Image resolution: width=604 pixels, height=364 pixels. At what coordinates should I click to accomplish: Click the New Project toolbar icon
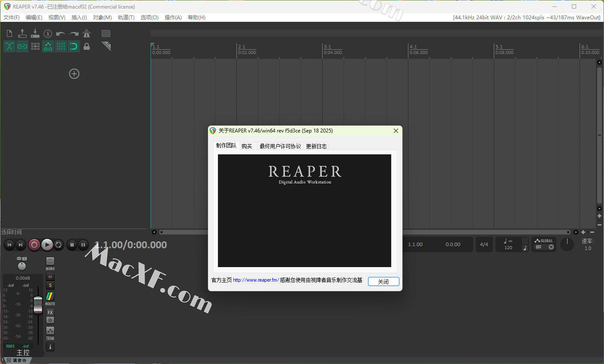coord(9,33)
